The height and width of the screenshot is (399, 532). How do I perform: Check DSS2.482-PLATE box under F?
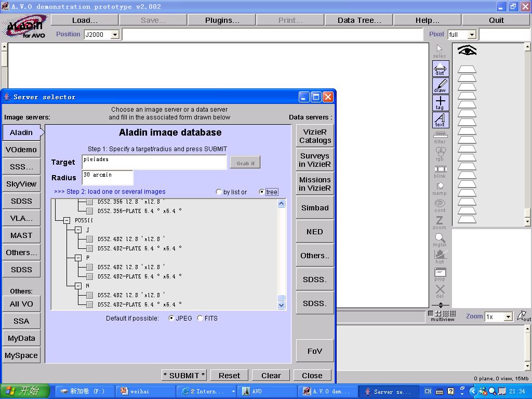pos(89,276)
